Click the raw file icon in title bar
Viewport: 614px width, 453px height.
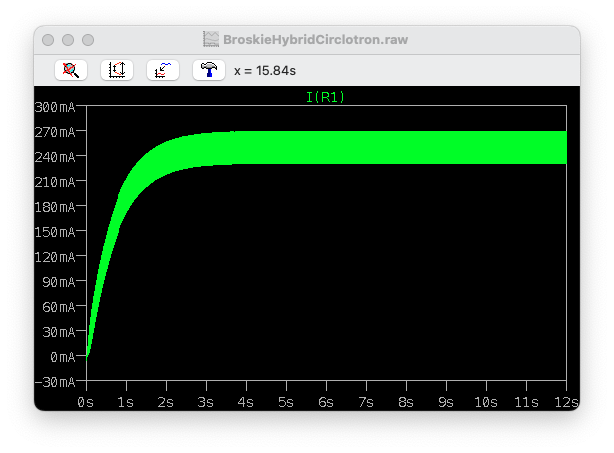coord(211,39)
